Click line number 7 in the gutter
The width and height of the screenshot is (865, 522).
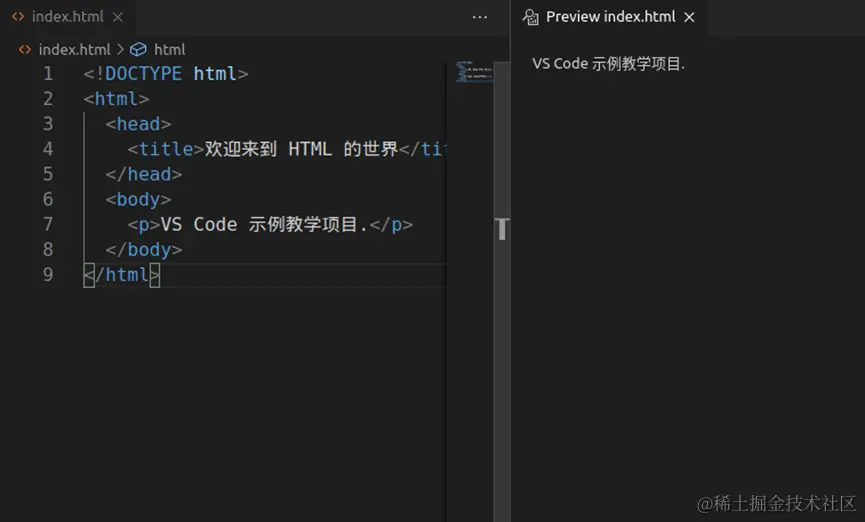(49, 224)
